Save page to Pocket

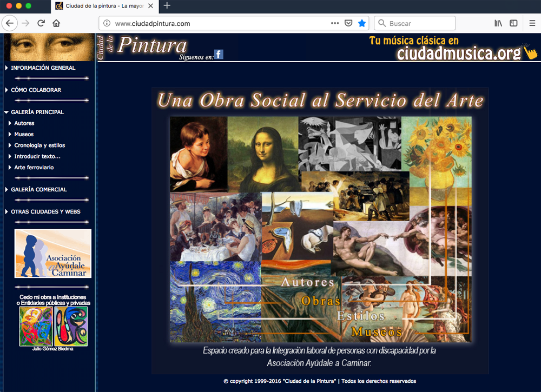348,23
